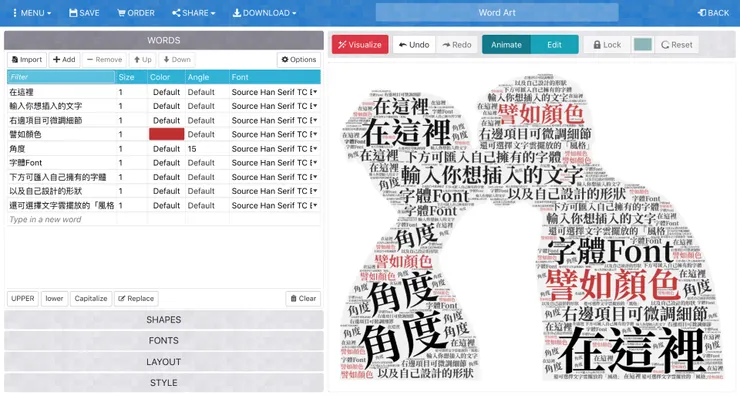Open the Replace tool
This screenshot has width=740, height=396.
(136, 298)
